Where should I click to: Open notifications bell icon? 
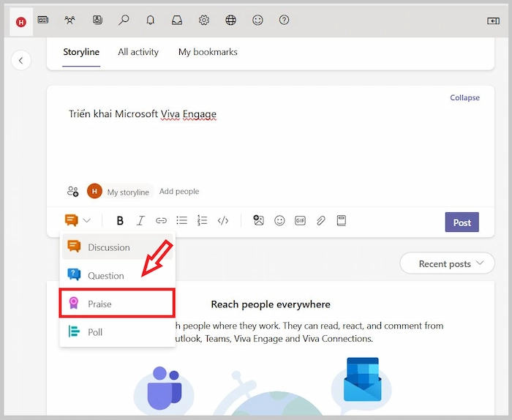click(150, 20)
